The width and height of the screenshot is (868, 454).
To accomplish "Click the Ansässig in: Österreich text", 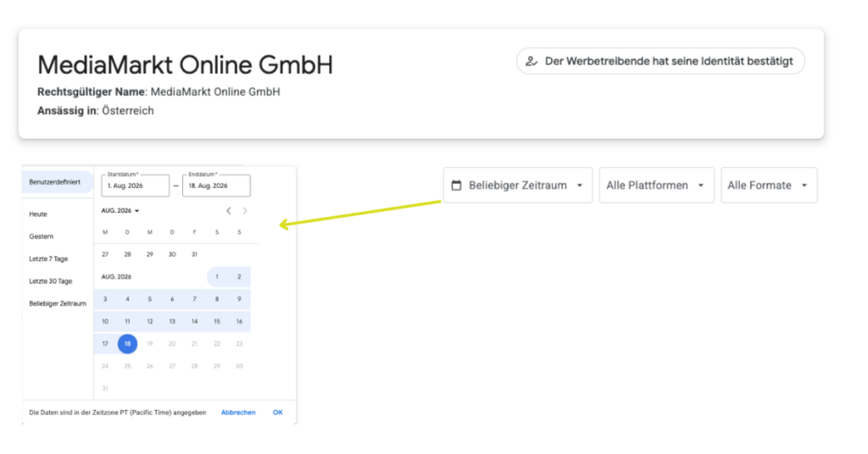I will coord(96,111).
